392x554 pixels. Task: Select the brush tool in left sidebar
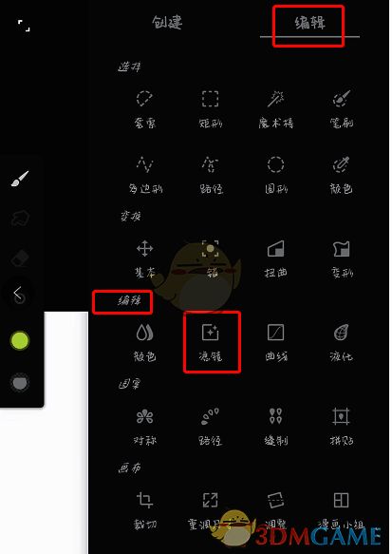[x=20, y=178]
